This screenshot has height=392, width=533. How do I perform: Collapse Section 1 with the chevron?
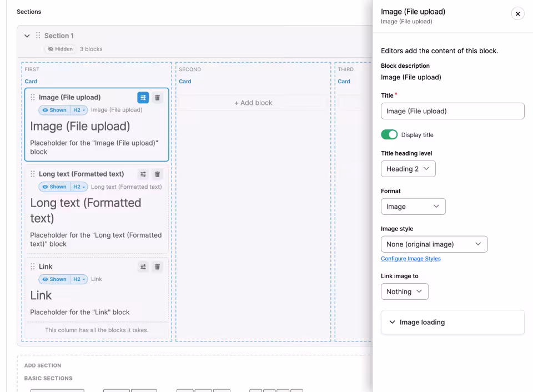[27, 36]
